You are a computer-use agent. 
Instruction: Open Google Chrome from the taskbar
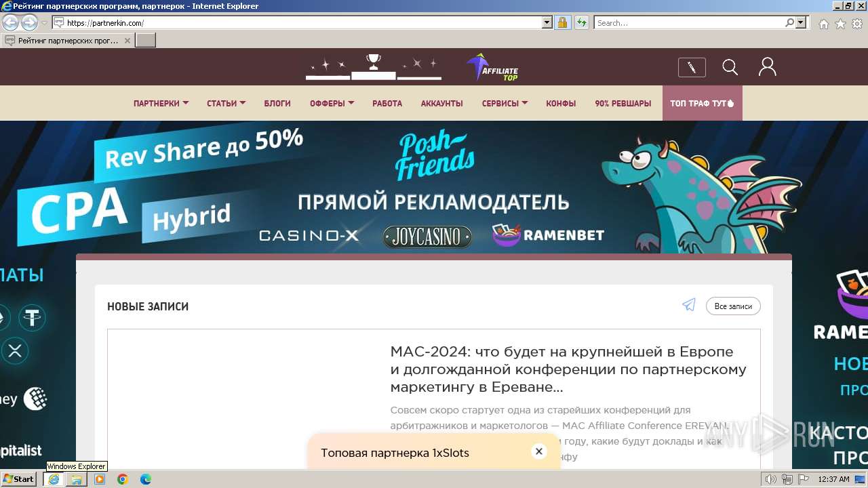coord(123,479)
